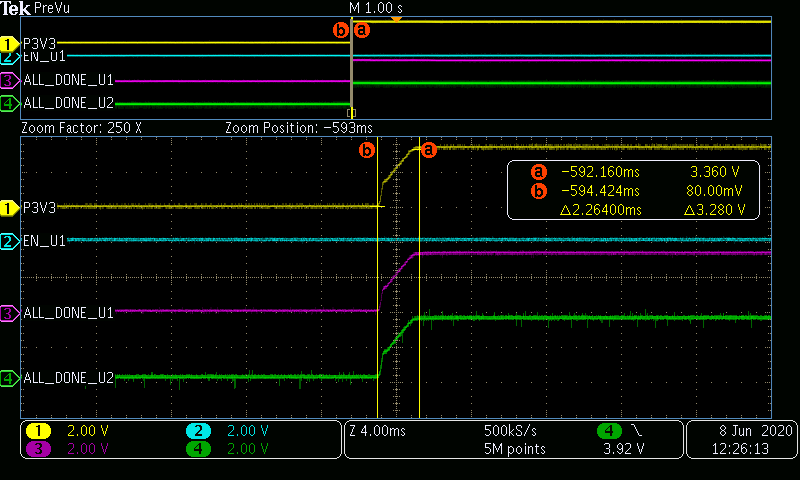Viewport: 800px width, 480px height.
Task: Click channel 4 green badge in scale readout
Action: (x=198, y=449)
